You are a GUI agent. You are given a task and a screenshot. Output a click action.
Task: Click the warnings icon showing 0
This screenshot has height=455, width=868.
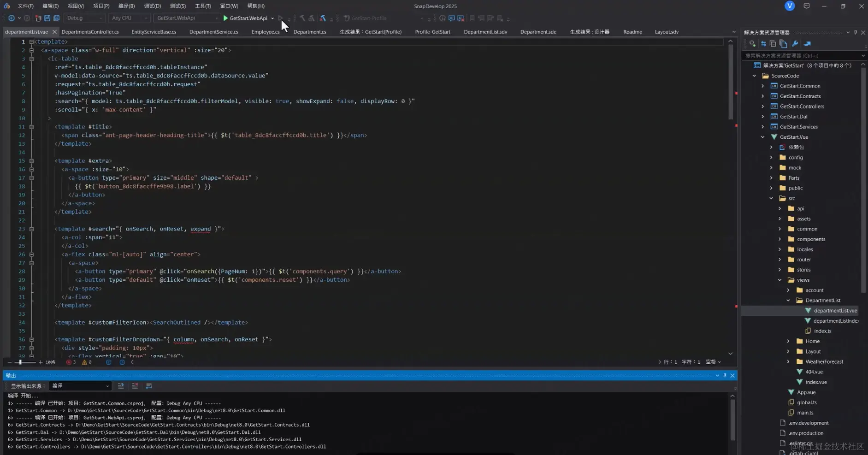(84, 362)
